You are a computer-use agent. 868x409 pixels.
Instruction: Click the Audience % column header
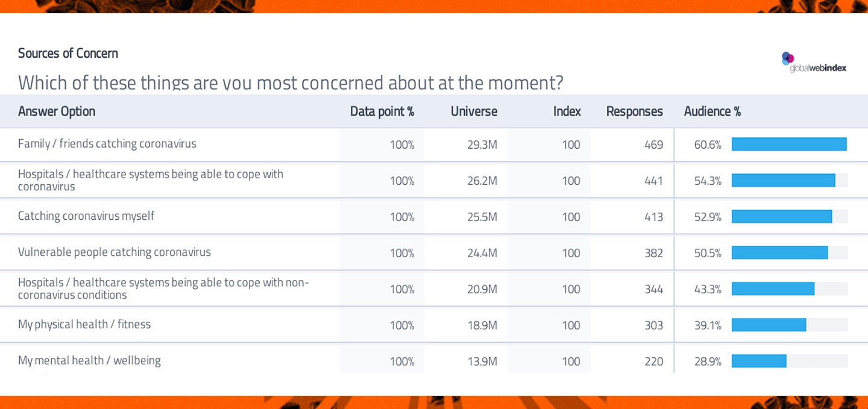[x=712, y=111]
